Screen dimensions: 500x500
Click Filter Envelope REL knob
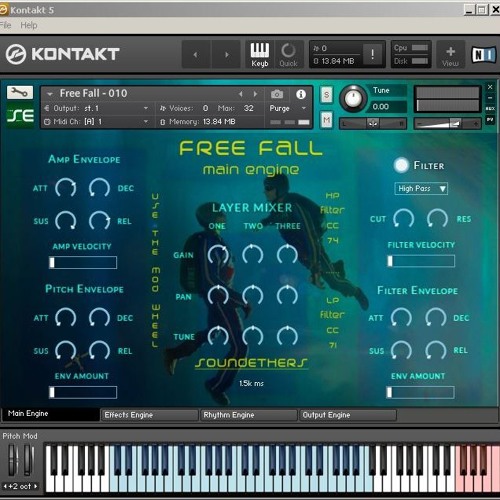point(435,351)
